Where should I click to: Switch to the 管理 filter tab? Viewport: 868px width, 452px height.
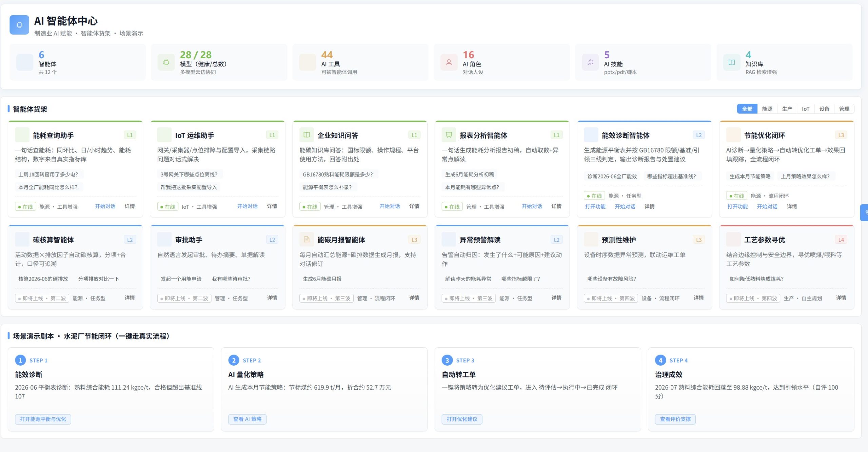tap(844, 109)
